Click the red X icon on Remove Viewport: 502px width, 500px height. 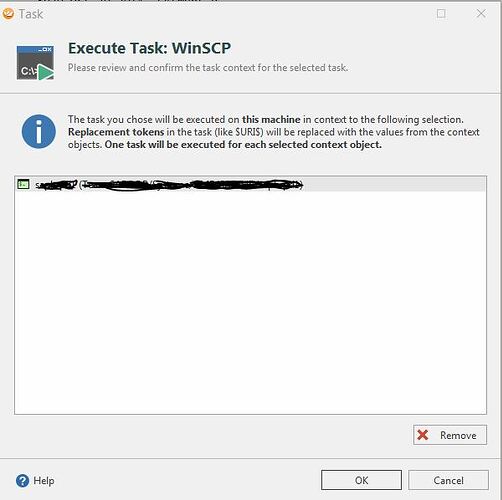point(423,435)
